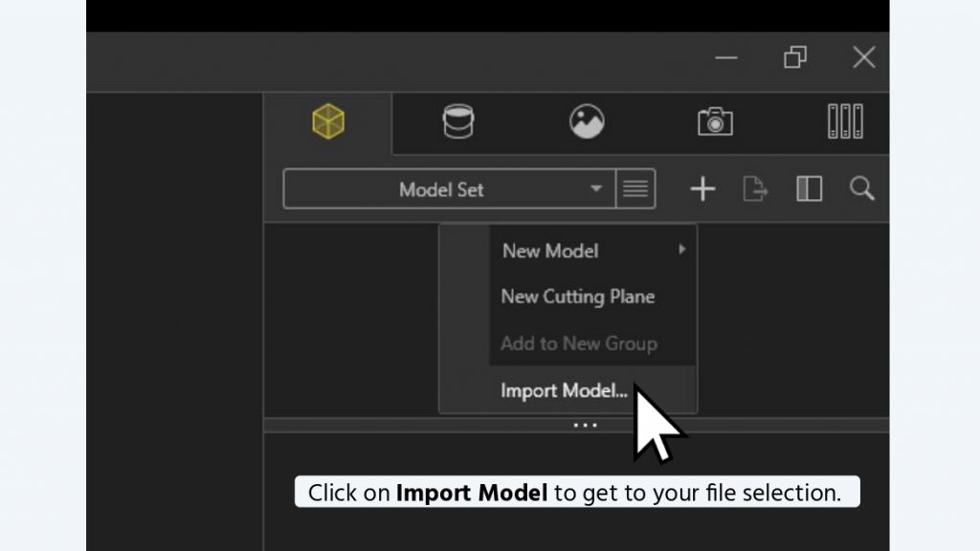This screenshot has height=551, width=980.
Task: Expand the New Model submenu arrow
Action: pos(682,250)
